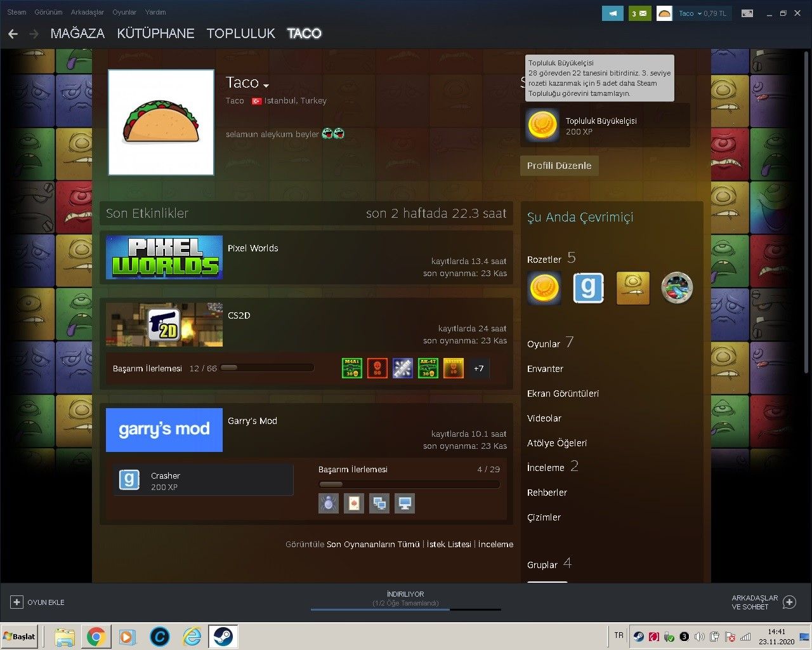
Task: Click the red skull achievement icon
Action: tap(377, 368)
